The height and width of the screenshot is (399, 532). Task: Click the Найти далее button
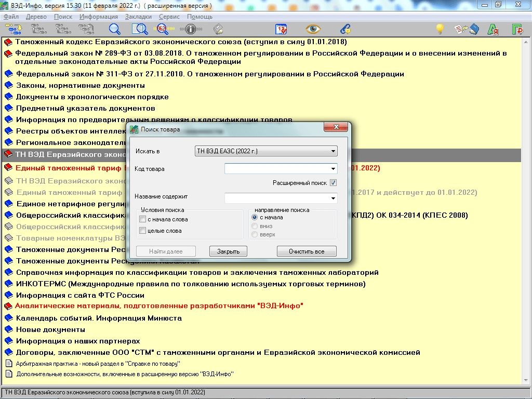(166, 251)
